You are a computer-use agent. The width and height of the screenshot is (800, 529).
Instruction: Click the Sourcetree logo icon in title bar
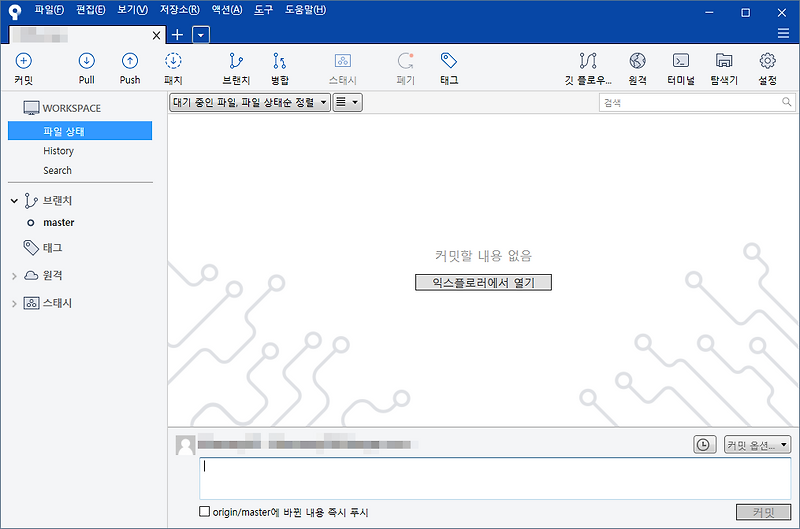tap(15, 11)
